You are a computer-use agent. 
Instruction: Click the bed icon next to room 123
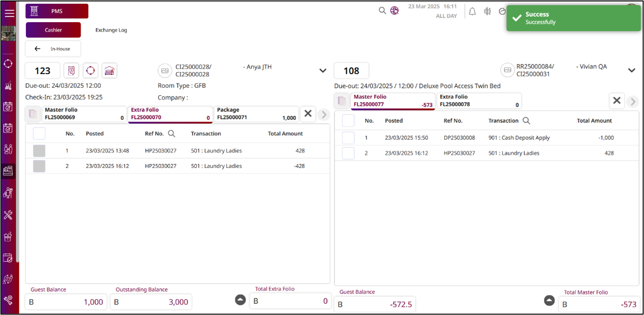pos(109,70)
